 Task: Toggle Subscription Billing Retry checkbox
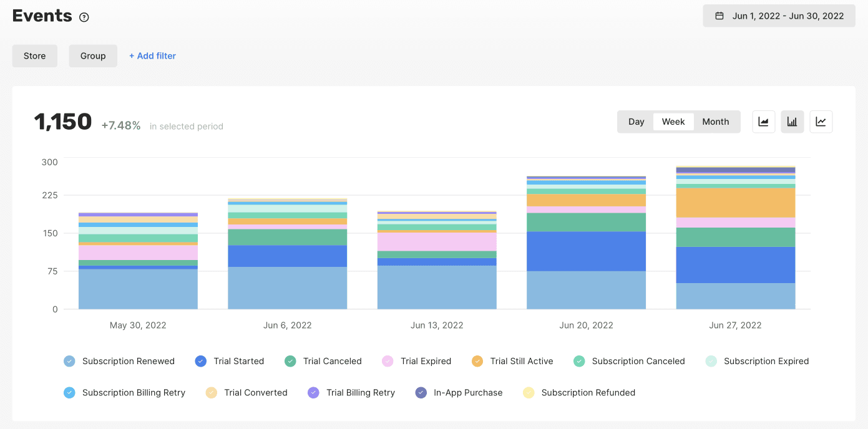point(69,393)
